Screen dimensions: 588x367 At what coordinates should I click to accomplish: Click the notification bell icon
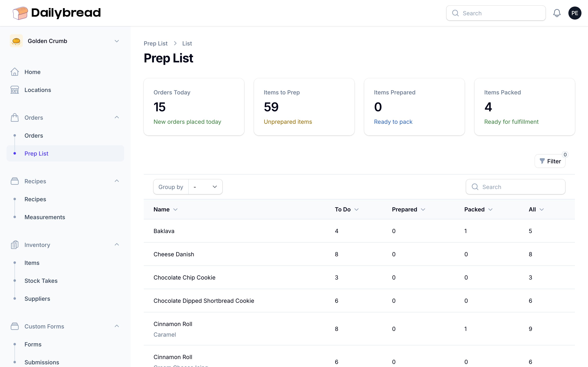click(x=557, y=13)
